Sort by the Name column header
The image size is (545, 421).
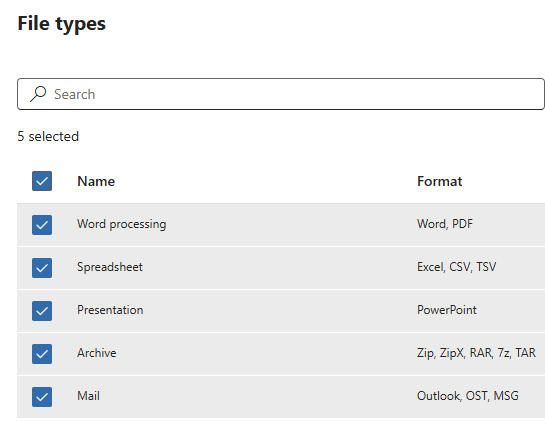point(96,181)
